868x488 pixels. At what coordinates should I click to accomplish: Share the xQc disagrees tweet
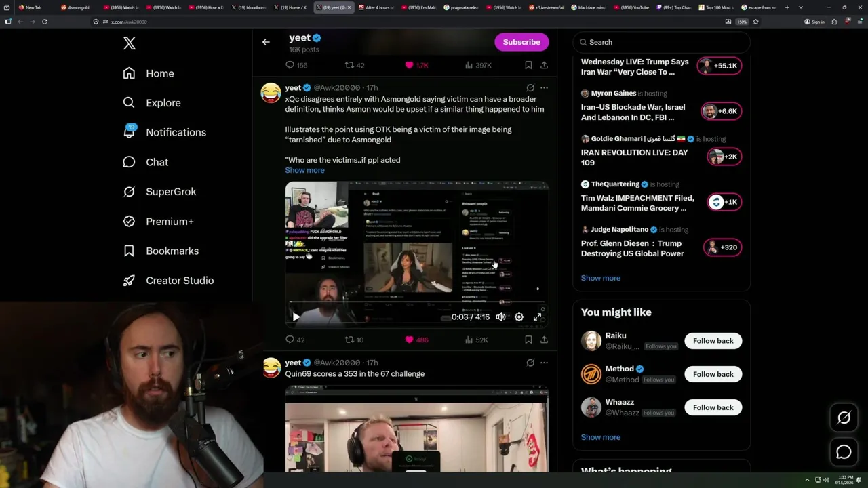(x=544, y=340)
